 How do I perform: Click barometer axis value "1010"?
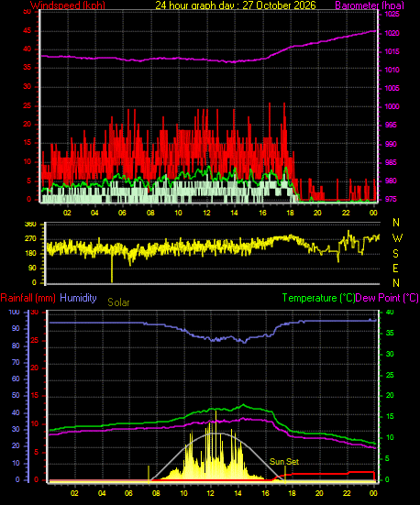click(392, 70)
